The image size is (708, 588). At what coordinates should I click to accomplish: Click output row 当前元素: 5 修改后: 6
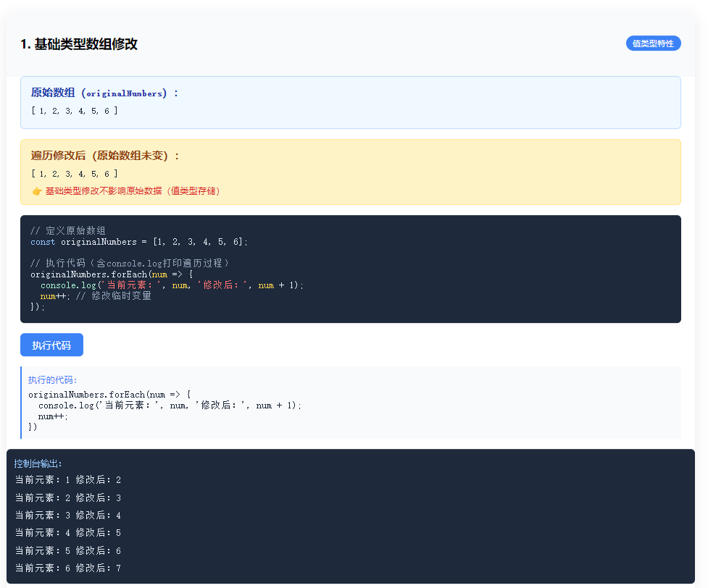67,550
